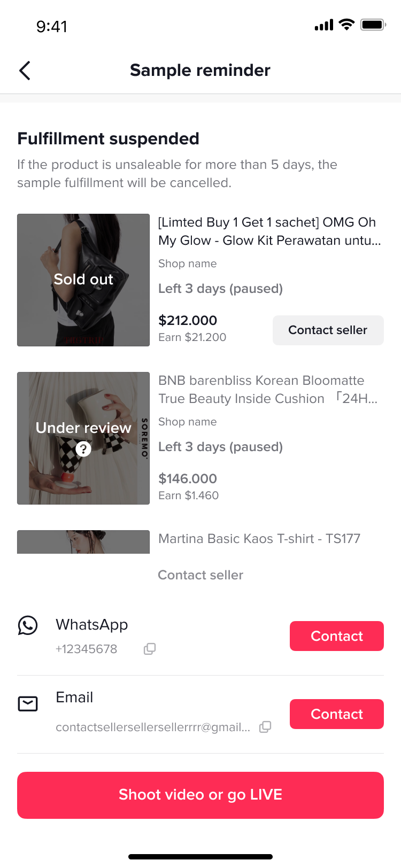
Task: Tap the Under review question mark icon
Action: tap(83, 449)
